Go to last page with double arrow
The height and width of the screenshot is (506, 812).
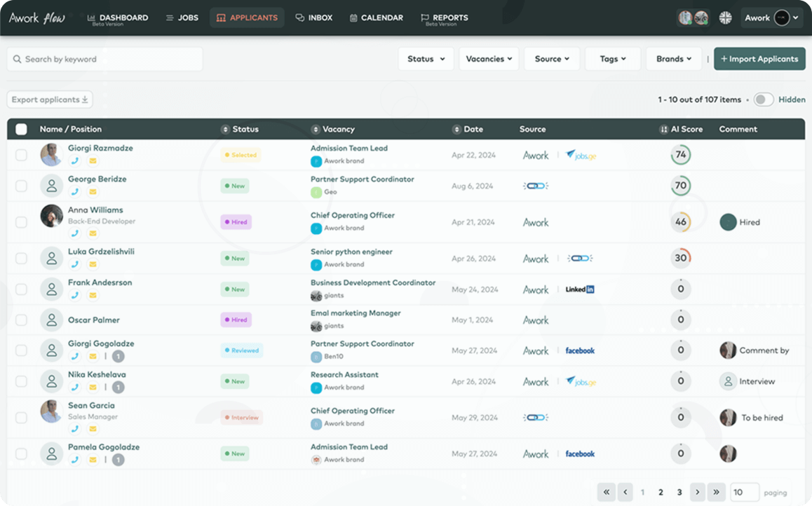pos(716,492)
